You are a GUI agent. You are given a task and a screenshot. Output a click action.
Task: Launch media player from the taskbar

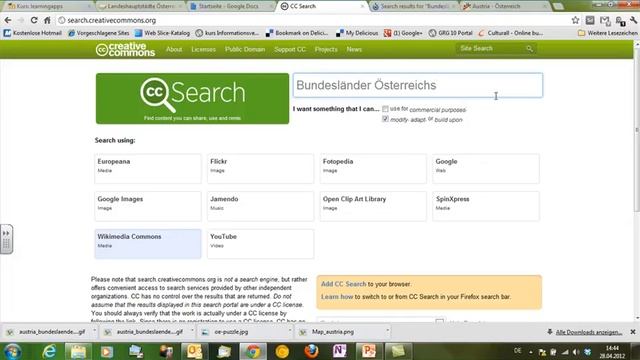tap(107, 351)
